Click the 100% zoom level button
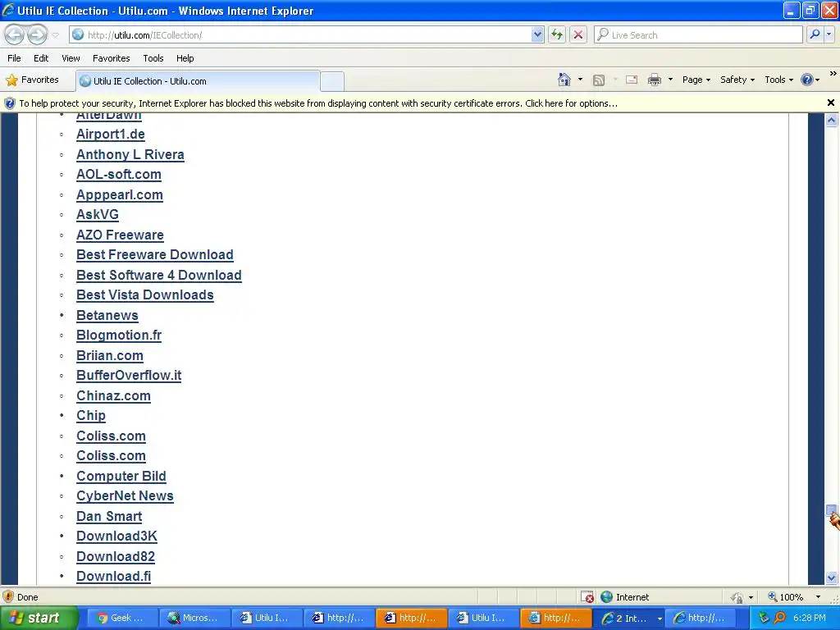This screenshot has height=630, width=840. pyautogui.click(x=785, y=597)
